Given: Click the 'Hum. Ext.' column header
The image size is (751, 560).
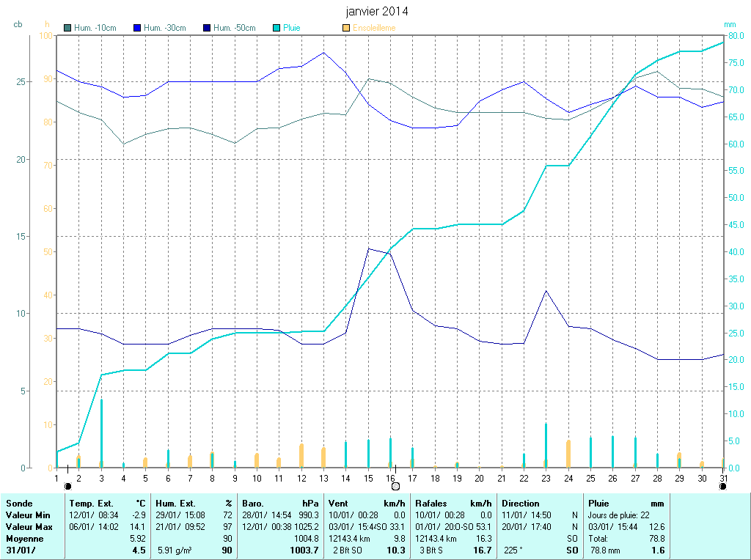Looking at the screenshot, I should coord(176,504).
